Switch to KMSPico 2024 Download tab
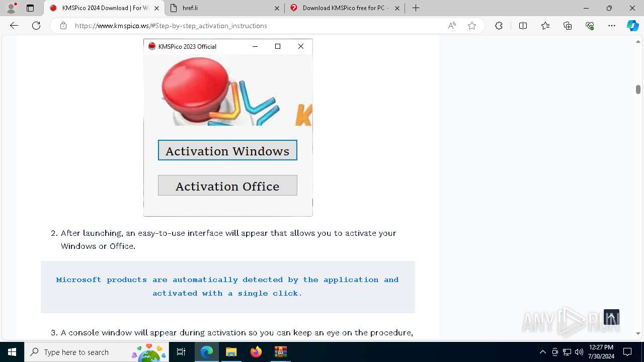This screenshot has height=362, width=644. click(x=105, y=8)
